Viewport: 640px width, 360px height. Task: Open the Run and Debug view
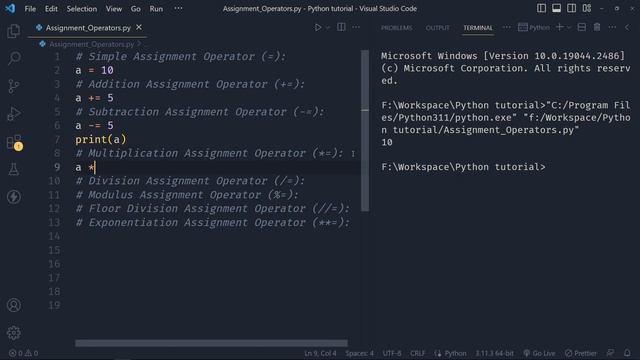click(x=14, y=114)
